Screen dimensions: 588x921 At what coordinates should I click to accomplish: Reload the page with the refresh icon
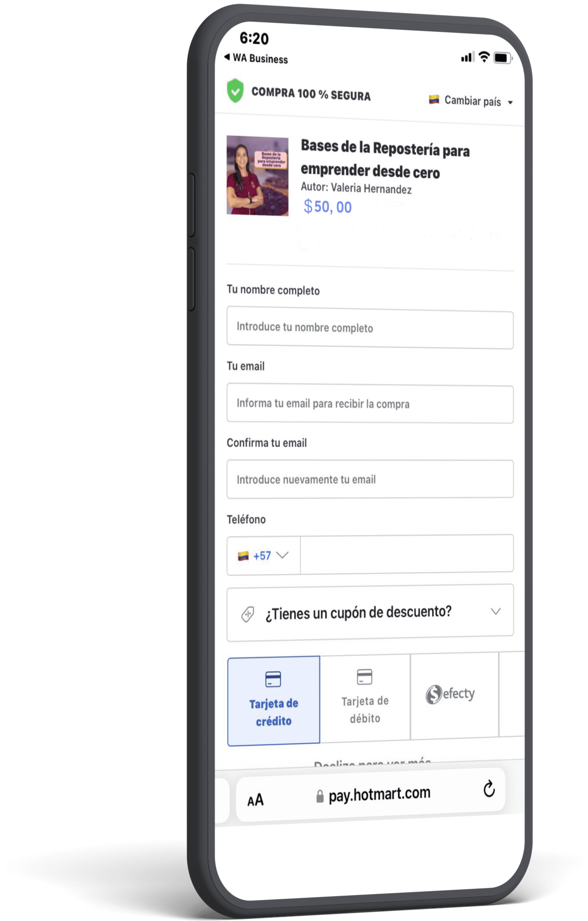[x=489, y=789]
